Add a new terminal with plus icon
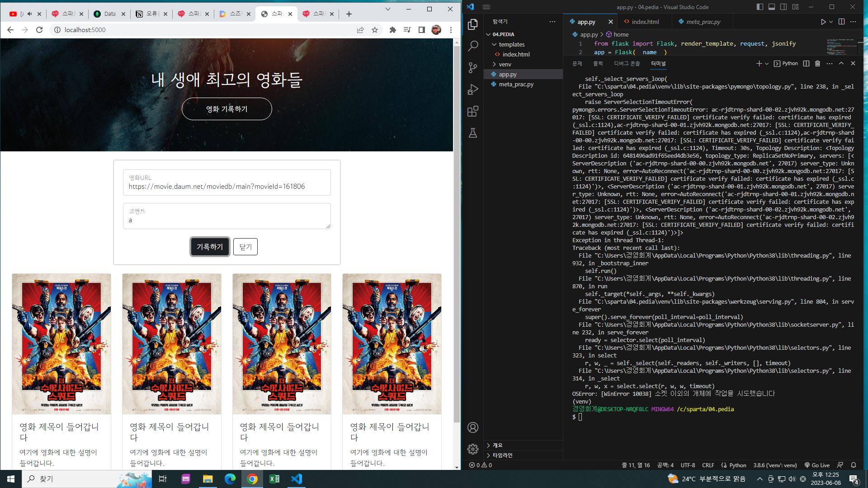Screen dimensions: 868x488 tap(759, 64)
